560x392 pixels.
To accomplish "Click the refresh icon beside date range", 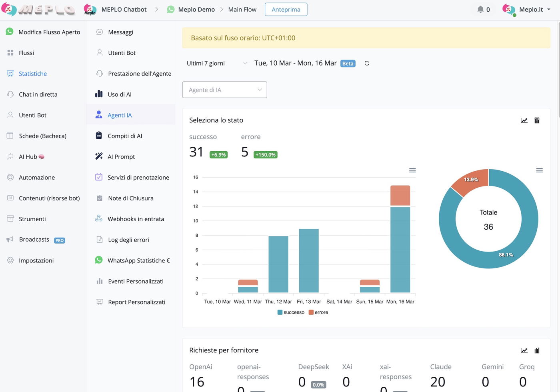I will tap(367, 63).
